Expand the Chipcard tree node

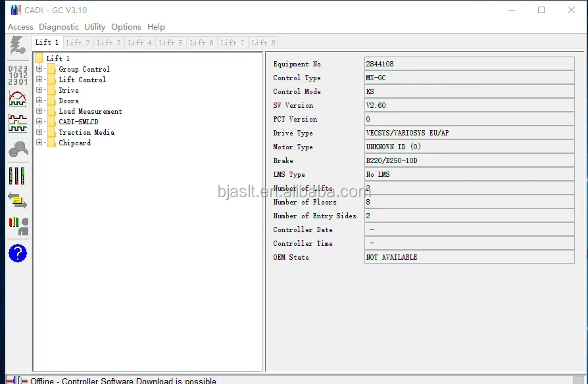point(39,143)
